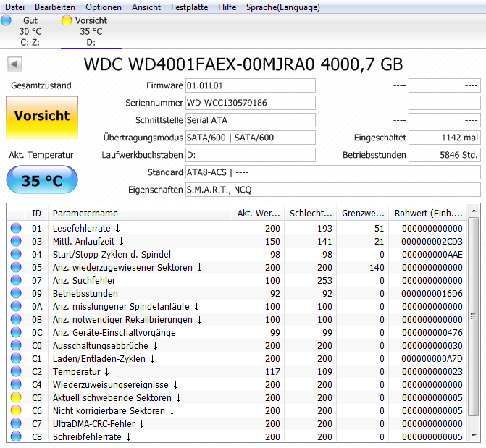Click status icon of Laden/Entladen-Zyklen row
The width and height of the screenshot is (486, 448).
coord(16,358)
